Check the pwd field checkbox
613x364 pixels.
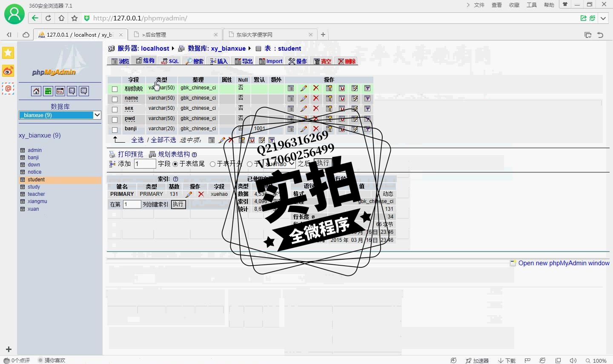(x=115, y=120)
